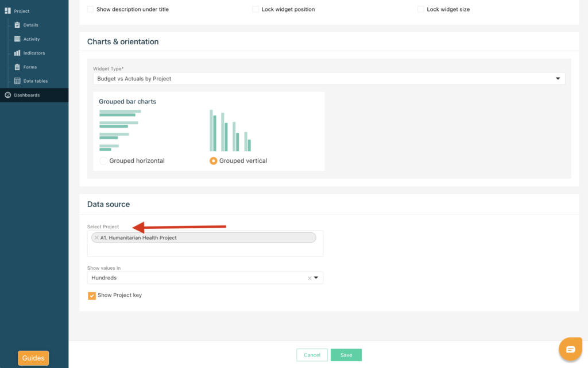The height and width of the screenshot is (368, 588).
Task: Click the Charts & orientation heading
Action: 123,41
